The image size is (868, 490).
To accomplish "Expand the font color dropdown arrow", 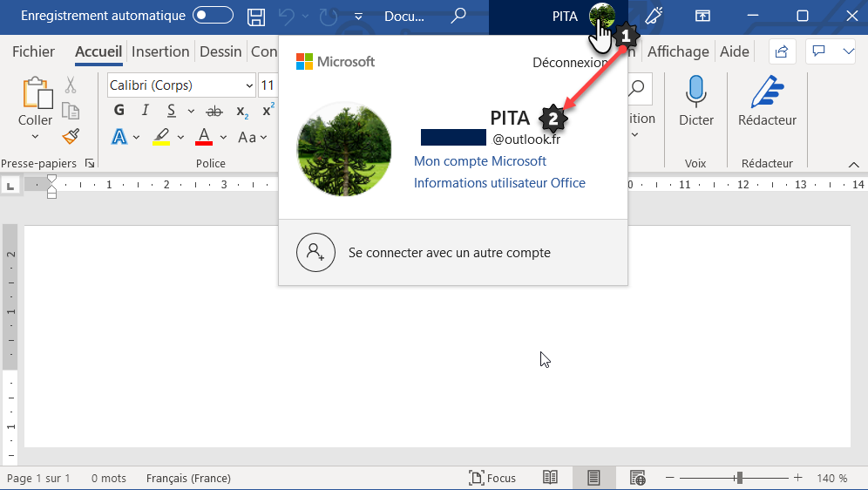I will 223,137.
